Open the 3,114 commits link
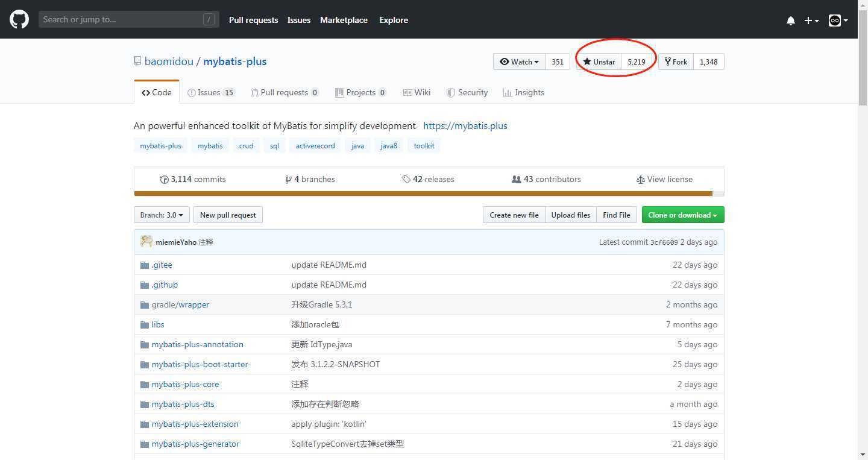This screenshot has width=868, height=460. (x=193, y=180)
